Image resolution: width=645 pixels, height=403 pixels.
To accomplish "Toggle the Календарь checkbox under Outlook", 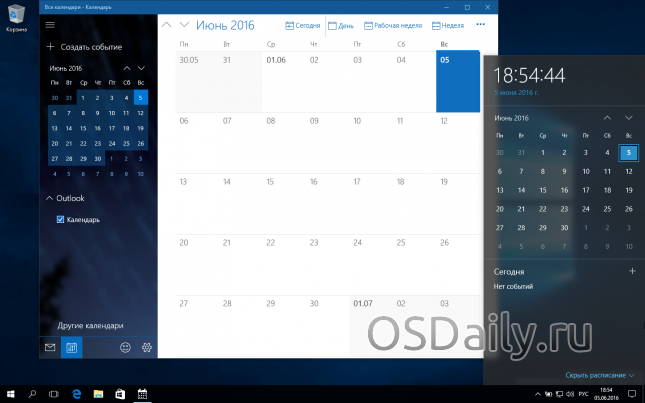I will [61, 219].
